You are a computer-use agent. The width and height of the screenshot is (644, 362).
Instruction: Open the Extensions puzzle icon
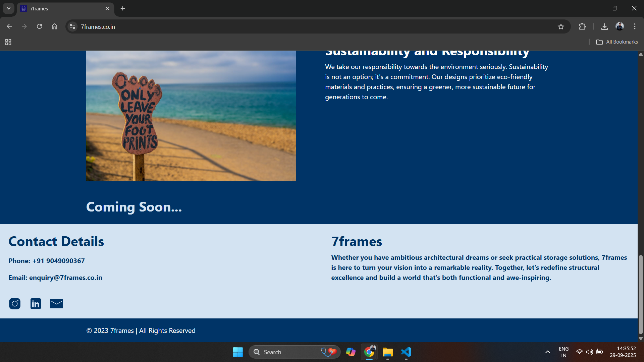[x=582, y=26]
